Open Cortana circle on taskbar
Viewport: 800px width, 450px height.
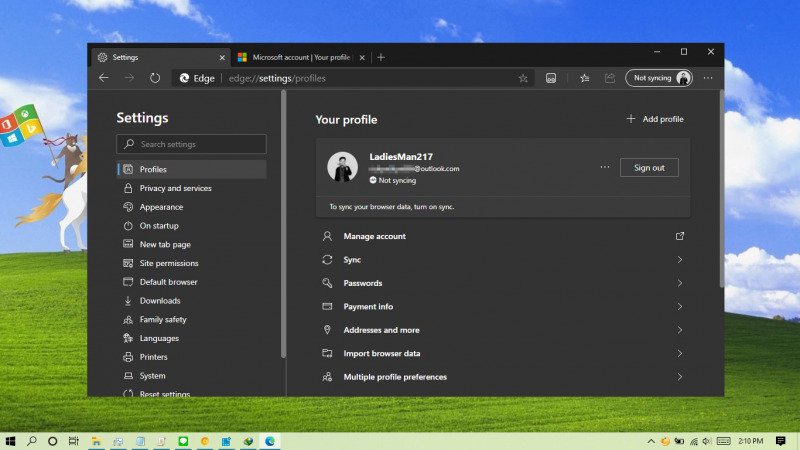[x=53, y=441]
